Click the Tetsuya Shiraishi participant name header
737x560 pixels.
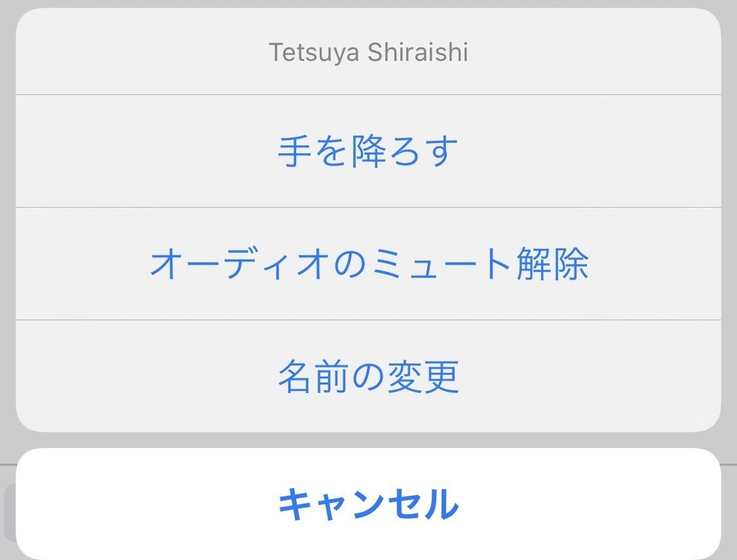(368, 52)
